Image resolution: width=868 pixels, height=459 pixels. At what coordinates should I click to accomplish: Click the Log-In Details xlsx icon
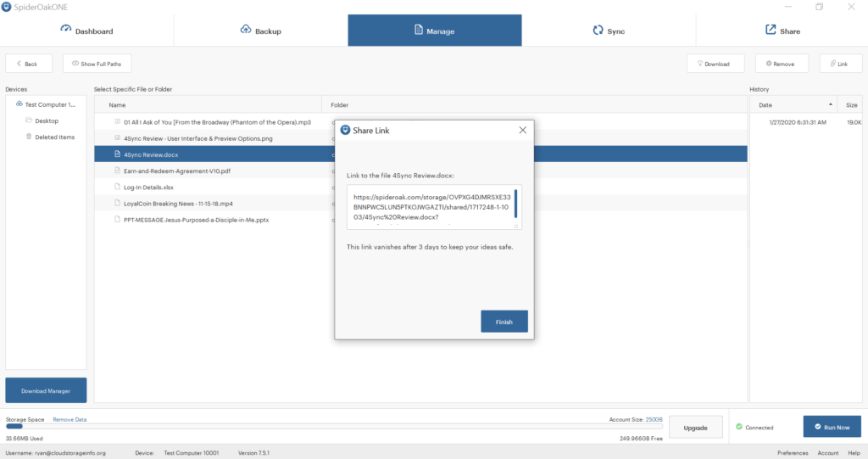point(117,187)
